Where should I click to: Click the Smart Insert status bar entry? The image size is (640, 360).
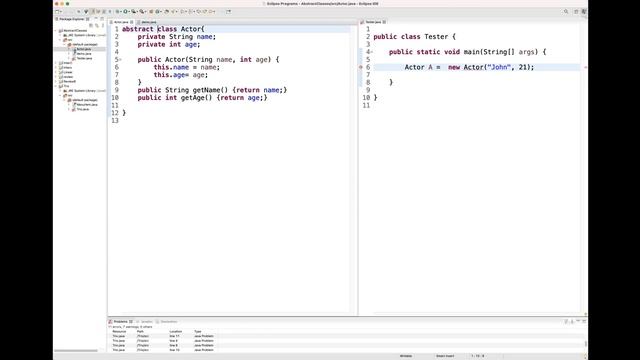(445, 356)
